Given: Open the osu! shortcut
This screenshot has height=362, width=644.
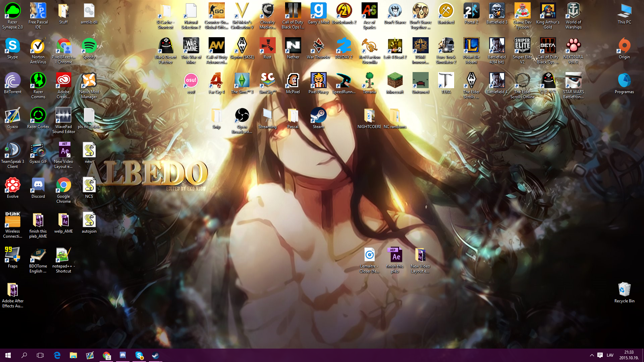Looking at the screenshot, I should (x=191, y=83).
